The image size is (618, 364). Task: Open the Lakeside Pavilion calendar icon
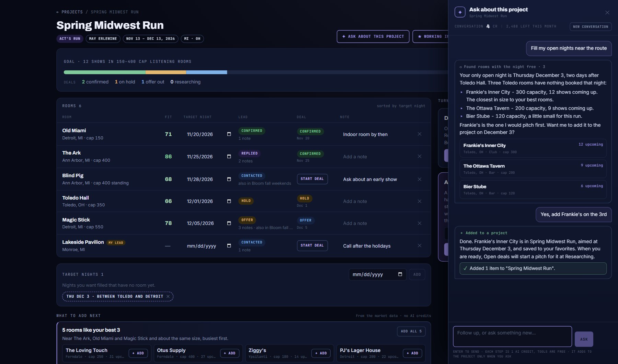click(229, 246)
